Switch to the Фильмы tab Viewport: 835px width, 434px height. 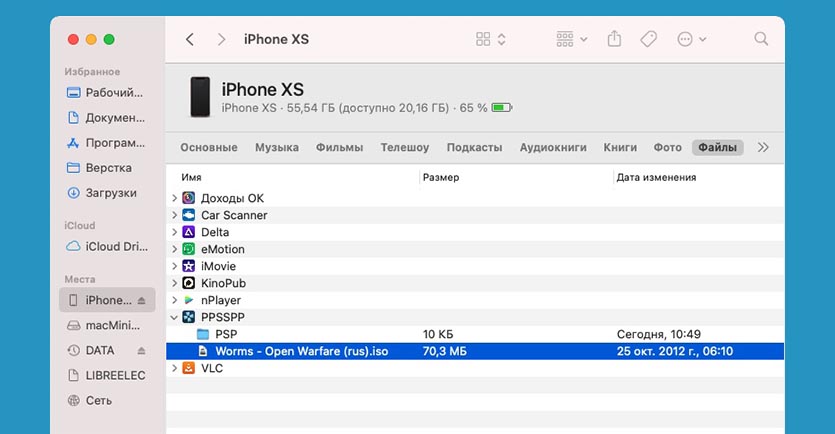339,148
